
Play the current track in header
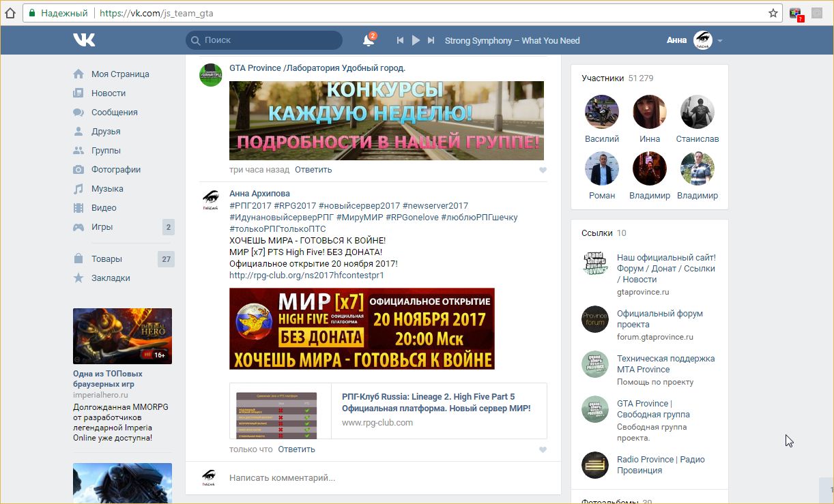pyautogui.click(x=416, y=41)
